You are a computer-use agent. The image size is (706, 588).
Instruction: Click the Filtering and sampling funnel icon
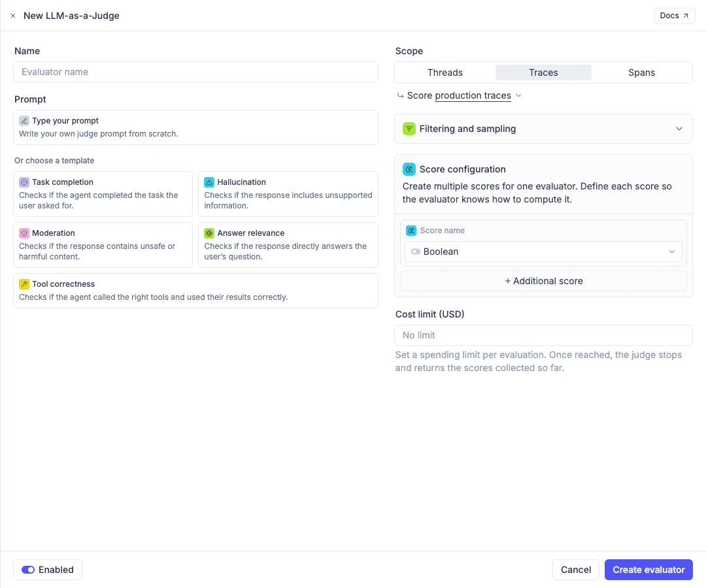pos(409,129)
